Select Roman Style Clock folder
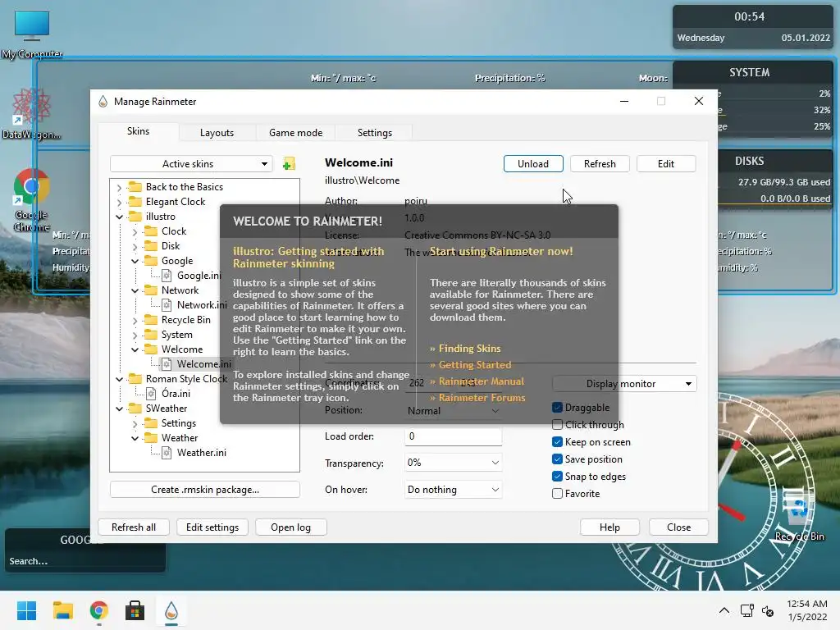The height and width of the screenshot is (630, 840). click(x=186, y=379)
